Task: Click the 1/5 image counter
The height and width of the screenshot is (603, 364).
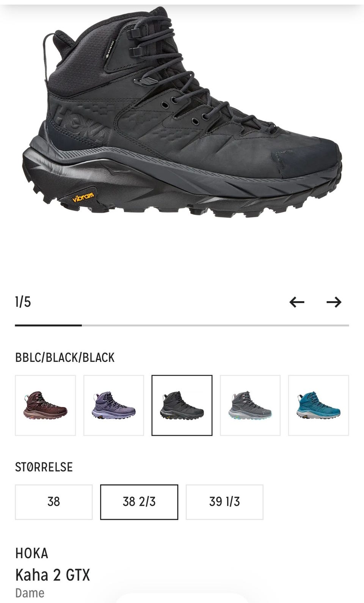Action: coord(23,302)
